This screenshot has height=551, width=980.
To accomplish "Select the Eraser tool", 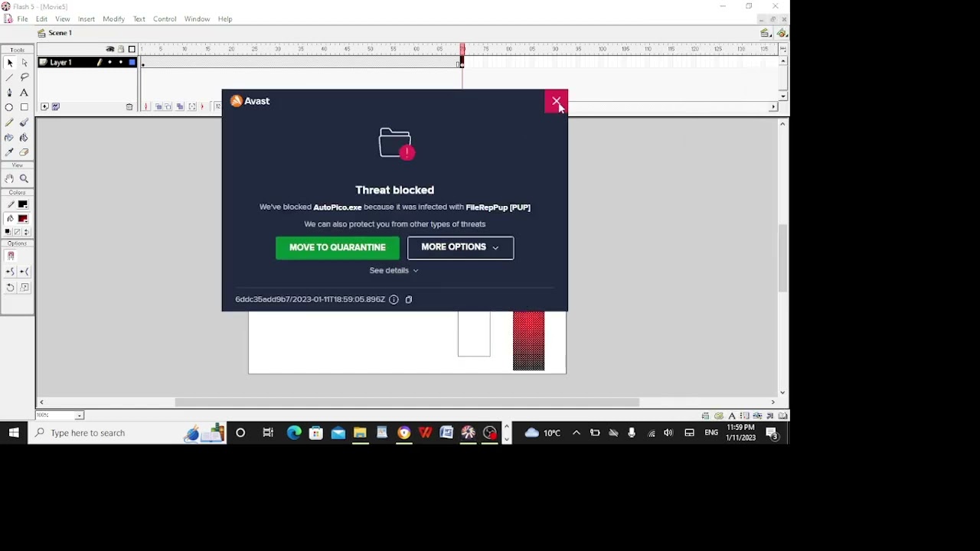I will [x=24, y=152].
